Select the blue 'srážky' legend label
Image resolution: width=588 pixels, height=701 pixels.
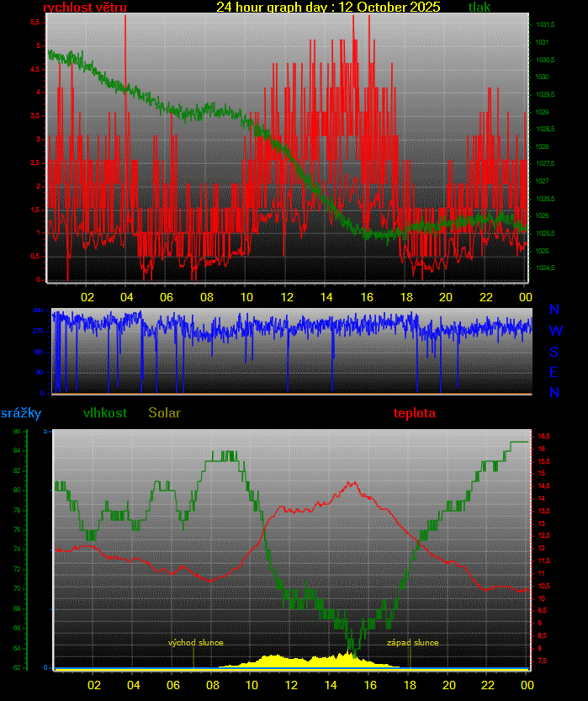point(20,413)
